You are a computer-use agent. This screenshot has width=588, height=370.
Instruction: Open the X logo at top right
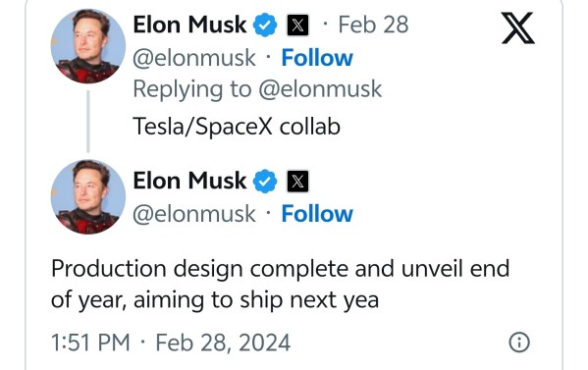pyautogui.click(x=518, y=27)
